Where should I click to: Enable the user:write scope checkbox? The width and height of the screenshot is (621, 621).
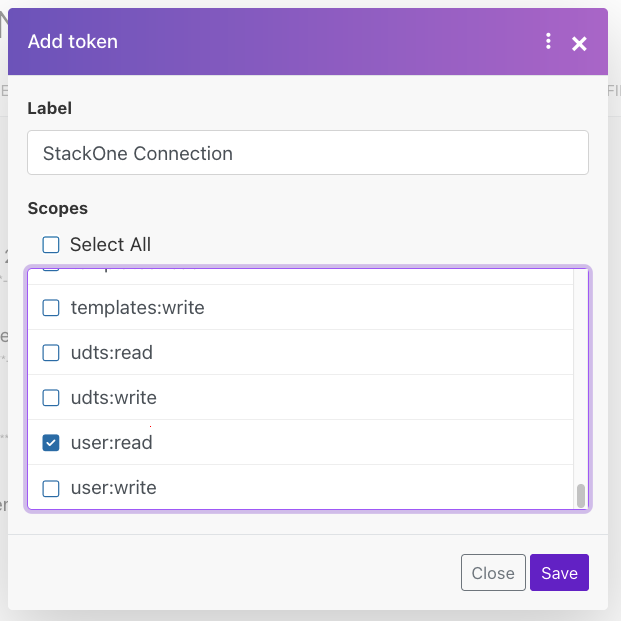(51, 488)
